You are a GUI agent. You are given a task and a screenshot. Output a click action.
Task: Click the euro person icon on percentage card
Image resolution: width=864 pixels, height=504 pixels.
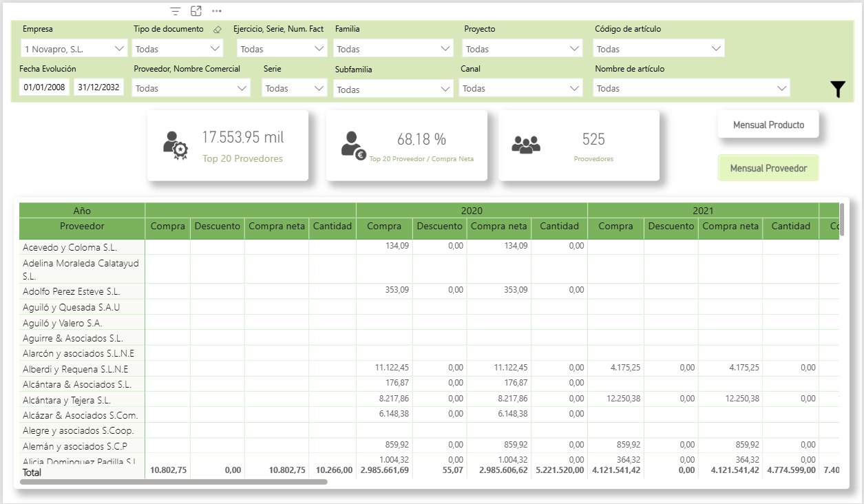click(x=354, y=145)
